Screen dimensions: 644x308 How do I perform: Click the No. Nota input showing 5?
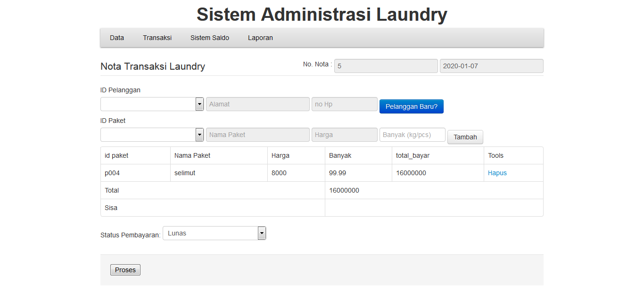[x=386, y=65]
